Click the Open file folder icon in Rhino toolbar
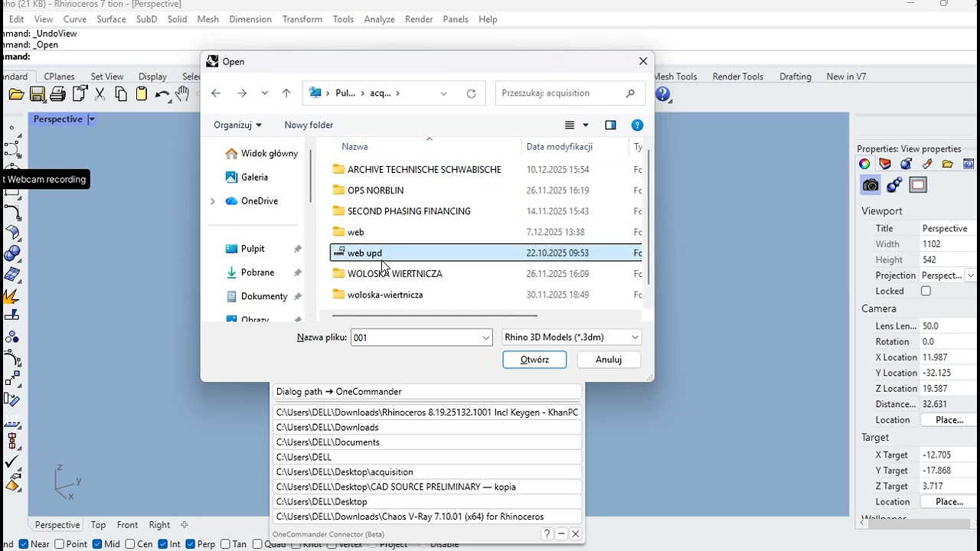Screen dimensions: 980x551 pyautogui.click(x=16, y=94)
